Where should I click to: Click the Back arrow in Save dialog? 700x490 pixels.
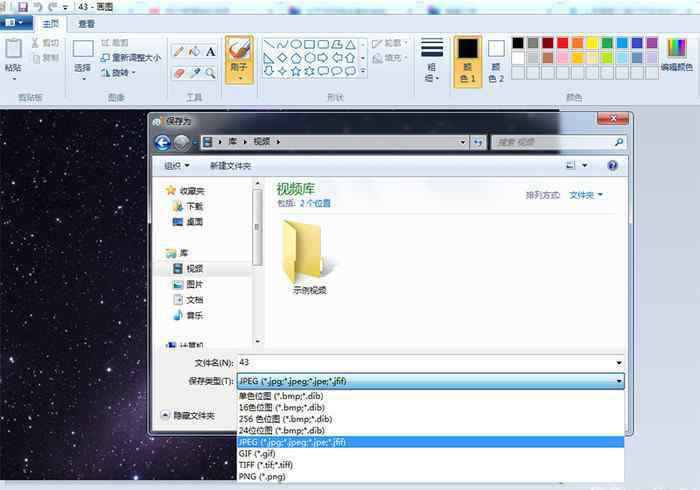click(163, 143)
